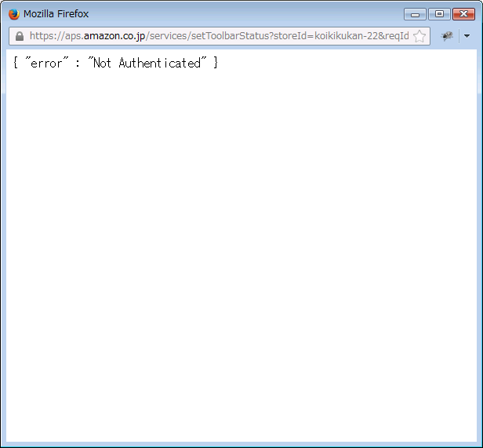This screenshot has width=483, height=448.
Task: Click the padlock site identity icon
Action: (20, 36)
